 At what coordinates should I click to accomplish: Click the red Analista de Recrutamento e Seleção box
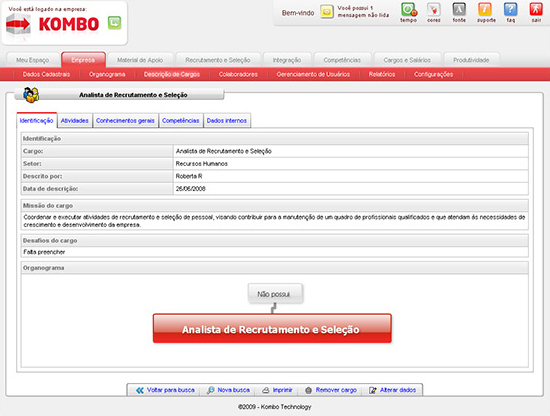[272, 329]
